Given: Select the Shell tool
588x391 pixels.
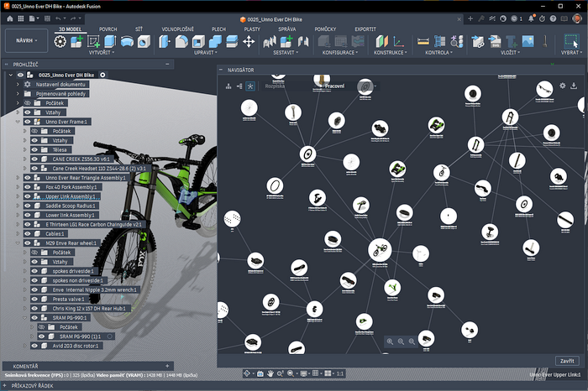Looking at the screenshot, I should coord(198,41).
